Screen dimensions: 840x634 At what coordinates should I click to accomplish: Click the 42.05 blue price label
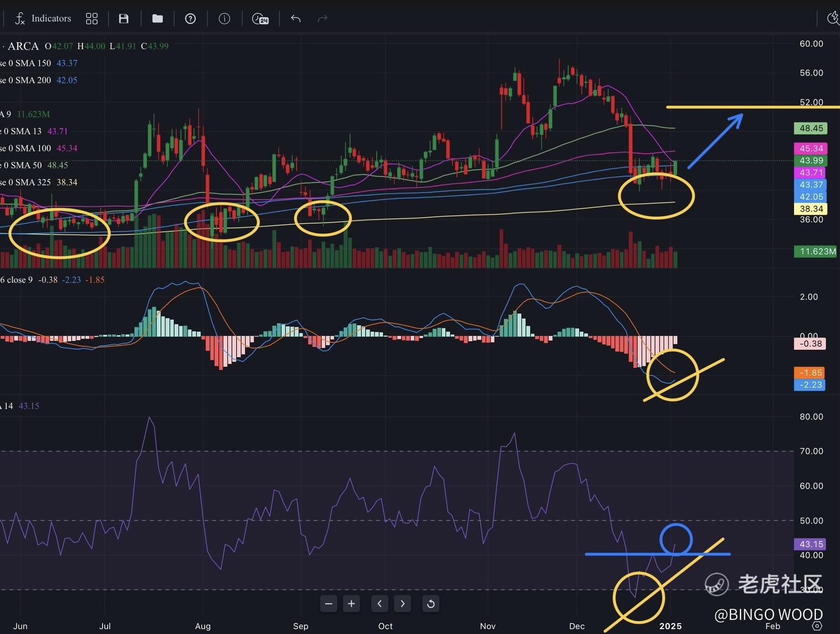pos(811,197)
